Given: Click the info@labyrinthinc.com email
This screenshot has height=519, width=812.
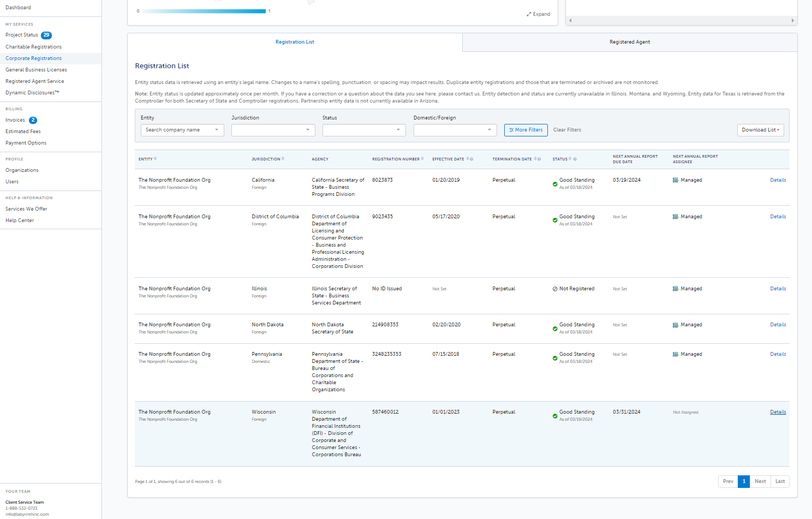Looking at the screenshot, I should click(27, 514).
